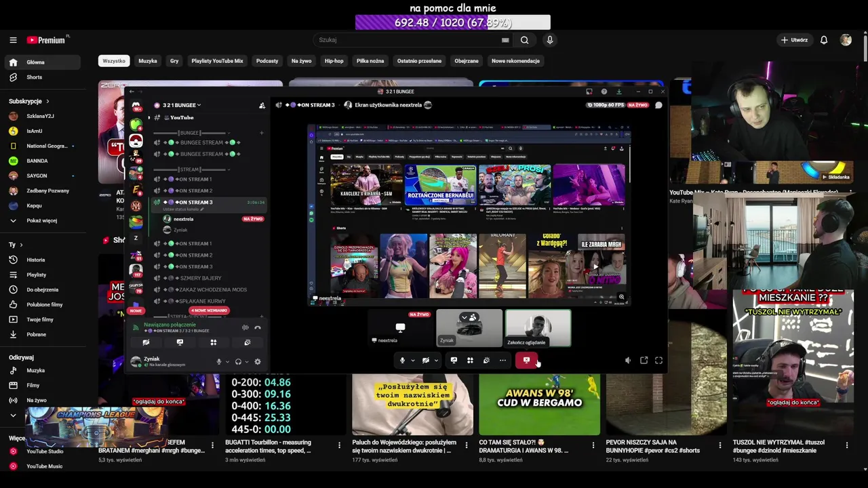The image size is (868, 488).
Task: Click screen share icon in call controls
Action: pos(454,361)
